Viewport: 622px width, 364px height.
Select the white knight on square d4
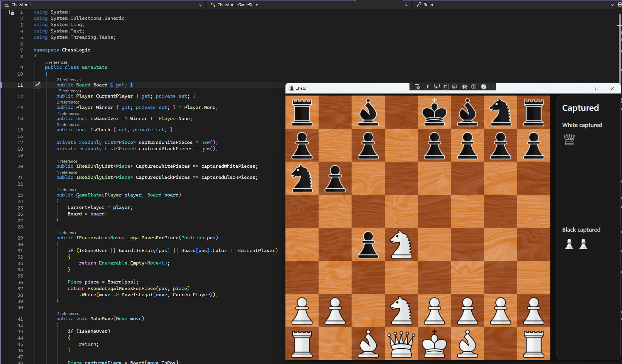click(401, 244)
